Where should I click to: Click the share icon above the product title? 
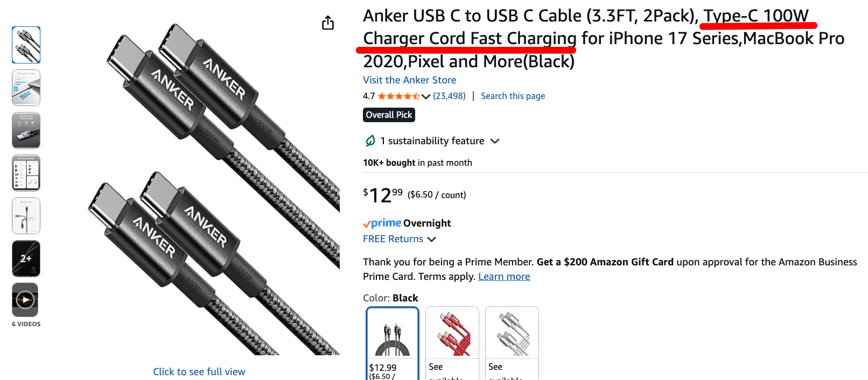pos(327,23)
